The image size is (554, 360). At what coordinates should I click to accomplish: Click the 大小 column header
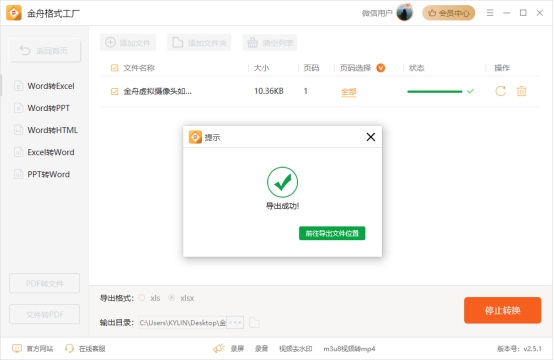tap(261, 67)
